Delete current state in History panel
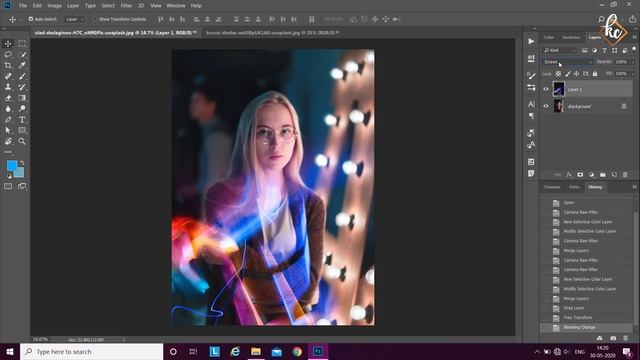The height and width of the screenshot is (360, 640). tap(625, 338)
